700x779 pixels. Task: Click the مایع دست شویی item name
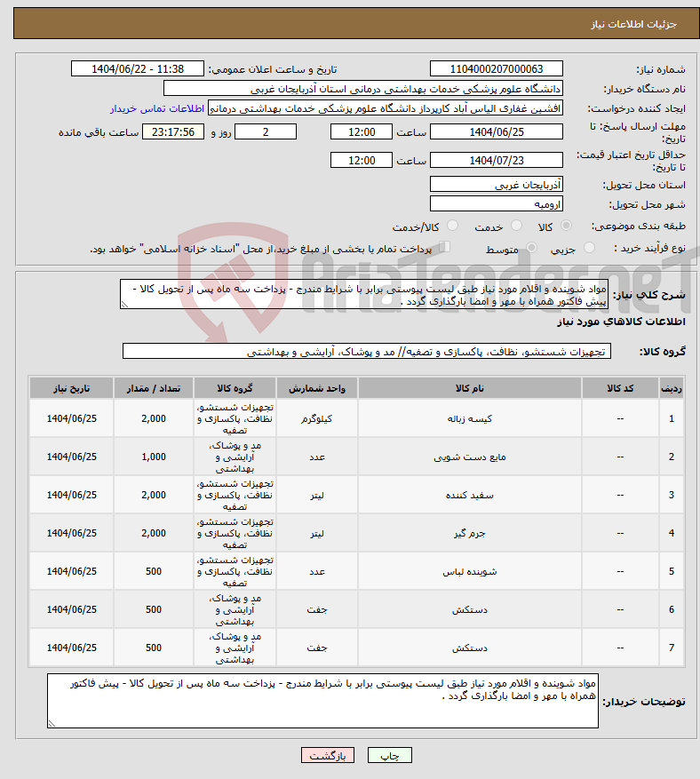(470, 457)
